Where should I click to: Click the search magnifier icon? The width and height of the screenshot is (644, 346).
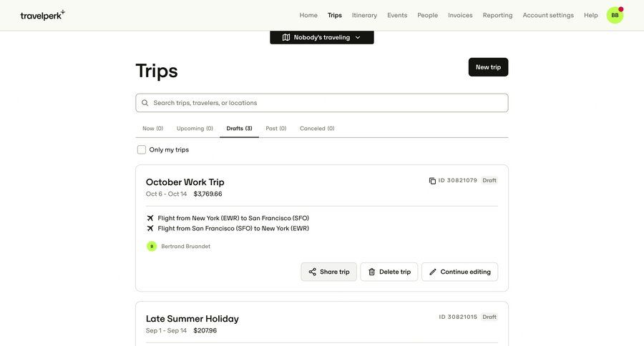(145, 103)
